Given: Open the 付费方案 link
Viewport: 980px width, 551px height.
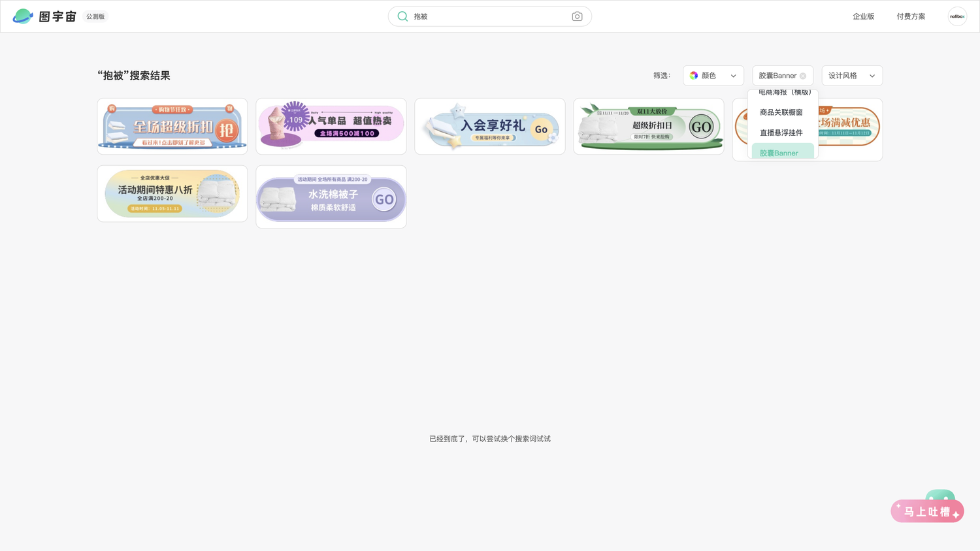Looking at the screenshot, I should click(x=911, y=16).
